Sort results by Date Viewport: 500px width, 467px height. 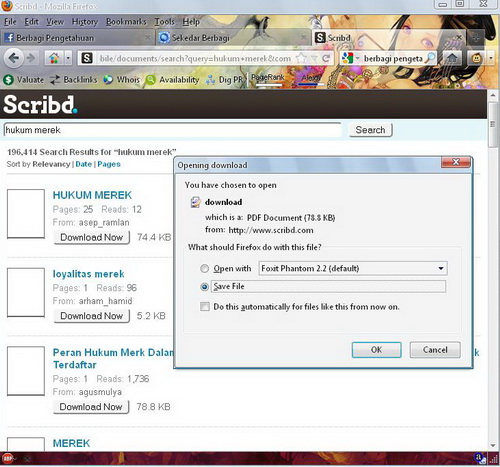pyautogui.click(x=83, y=164)
